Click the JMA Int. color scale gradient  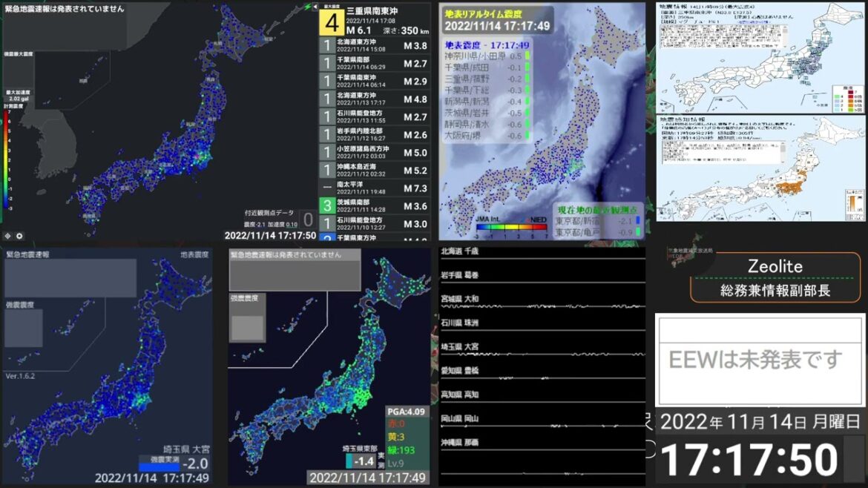510,226
